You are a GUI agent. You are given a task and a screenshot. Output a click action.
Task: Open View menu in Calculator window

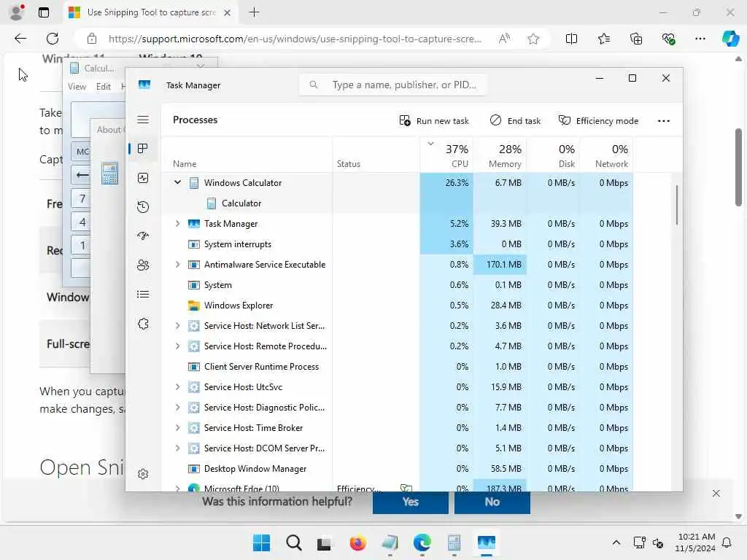(77, 87)
